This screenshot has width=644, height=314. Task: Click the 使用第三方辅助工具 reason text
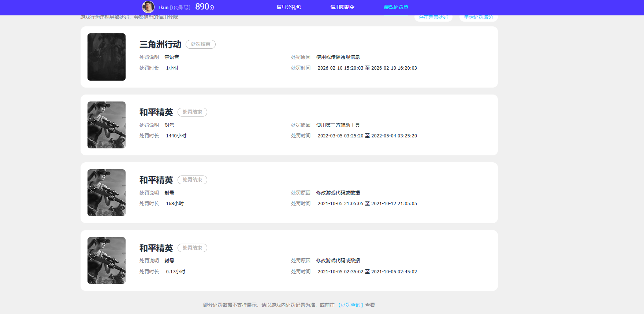point(338,125)
